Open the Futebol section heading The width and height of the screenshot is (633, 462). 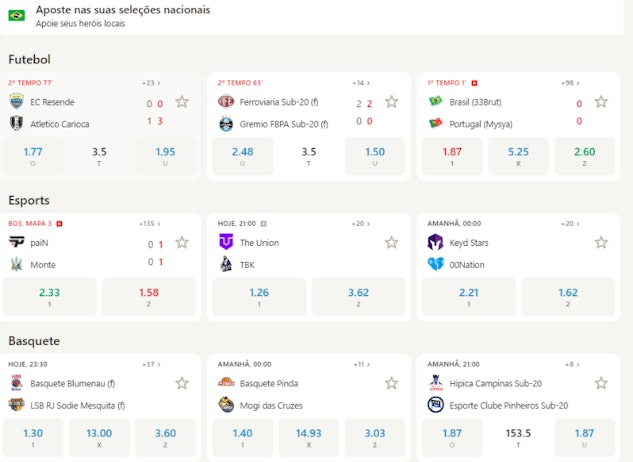pyautogui.click(x=29, y=59)
